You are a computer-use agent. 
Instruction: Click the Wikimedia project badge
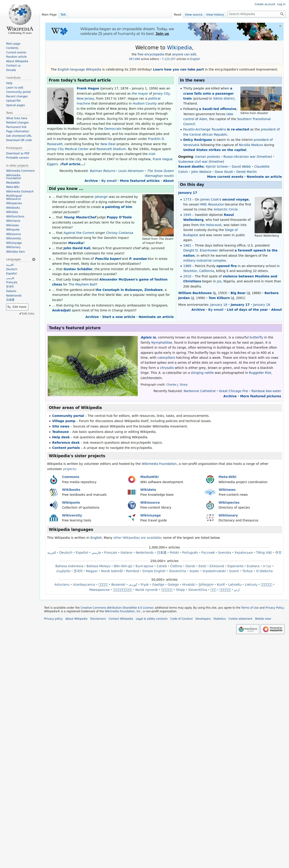pos(248,629)
